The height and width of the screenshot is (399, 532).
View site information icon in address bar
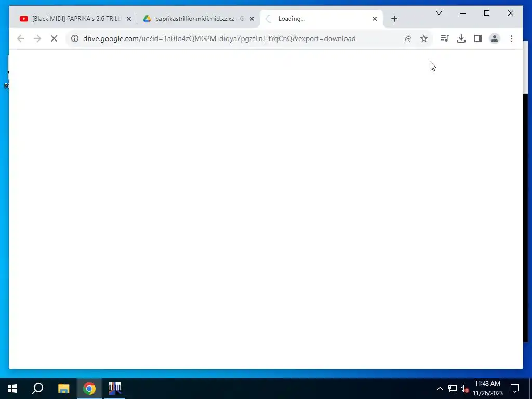[x=75, y=38]
